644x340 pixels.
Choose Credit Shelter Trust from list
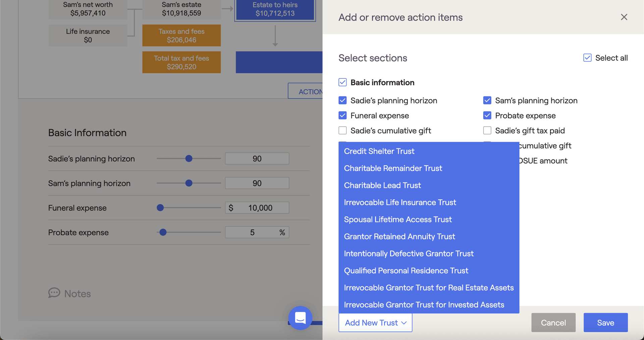click(379, 151)
